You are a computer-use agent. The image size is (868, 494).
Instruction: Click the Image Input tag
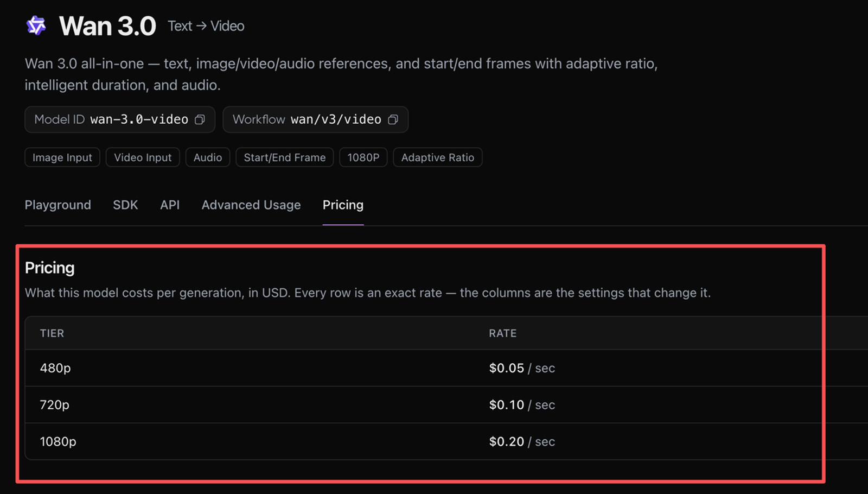pos(62,157)
